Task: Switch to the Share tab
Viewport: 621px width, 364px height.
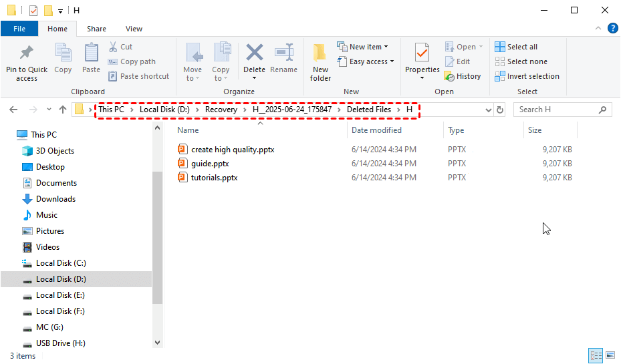Action: coord(97,29)
